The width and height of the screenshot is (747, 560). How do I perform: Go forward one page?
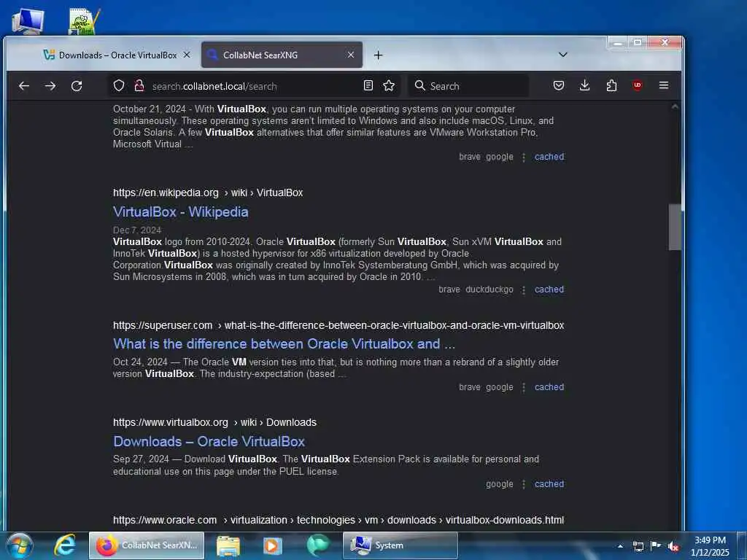tap(50, 86)
